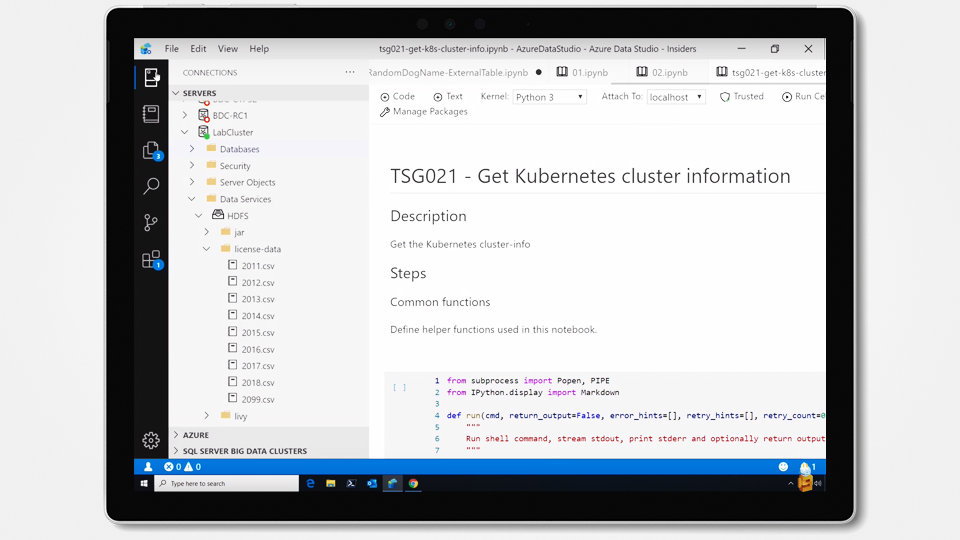
Task: Collapse the SERVERS section
Action: (x=176, y=93)
